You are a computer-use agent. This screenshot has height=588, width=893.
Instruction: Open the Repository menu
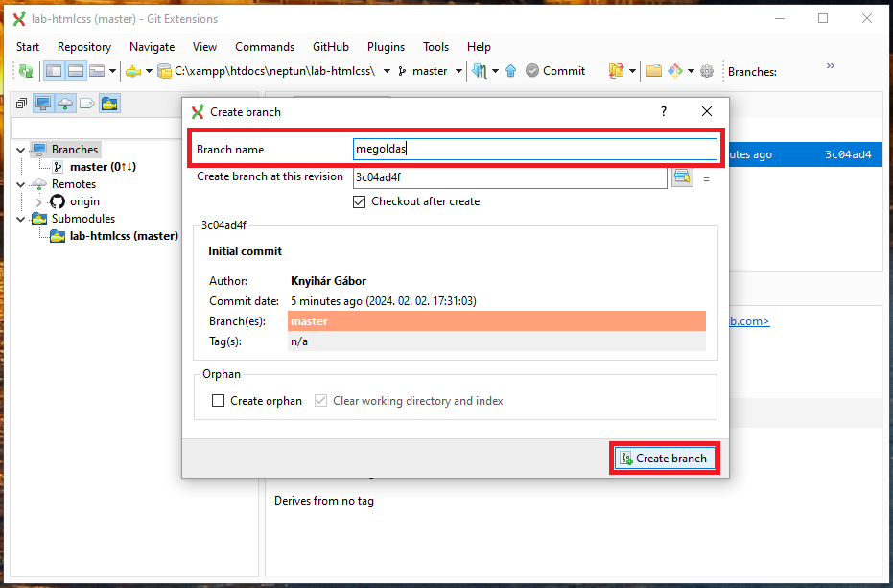(83, 47)
